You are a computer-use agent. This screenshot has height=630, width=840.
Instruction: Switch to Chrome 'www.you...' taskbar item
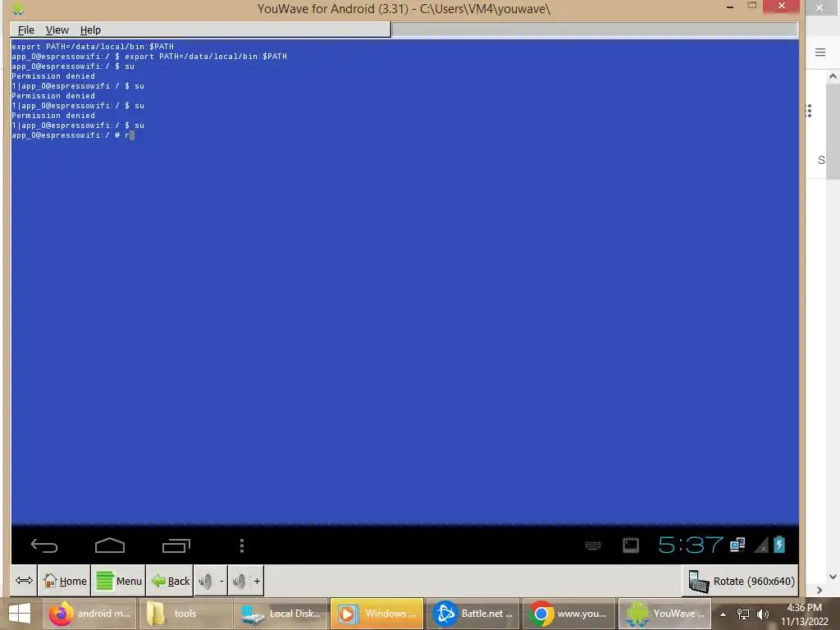pos(569,614)
